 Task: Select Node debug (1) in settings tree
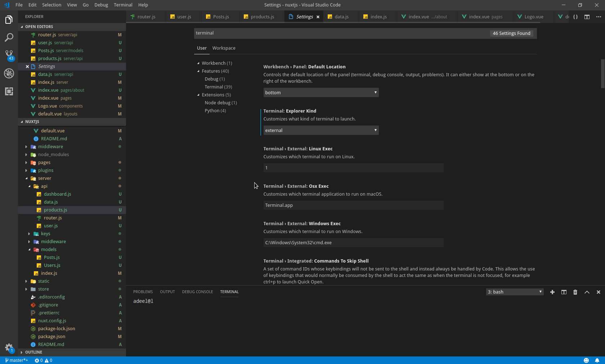(221, 103)
